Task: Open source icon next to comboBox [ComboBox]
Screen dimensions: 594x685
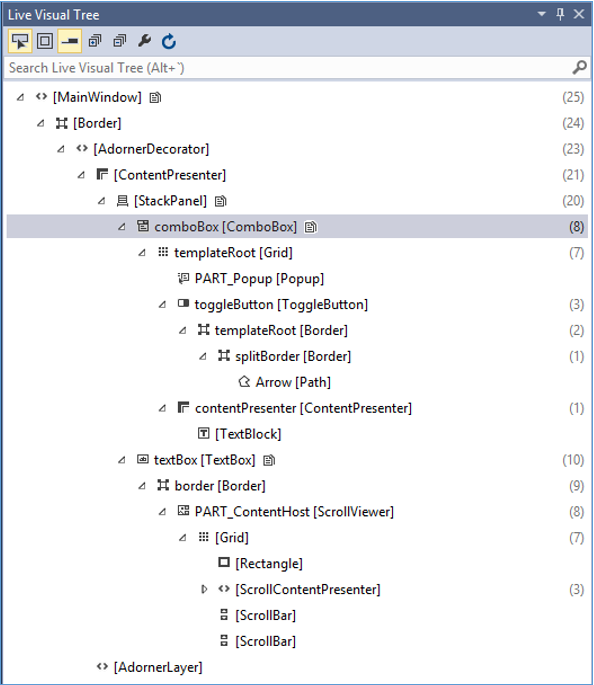Action: coord(311,227)
